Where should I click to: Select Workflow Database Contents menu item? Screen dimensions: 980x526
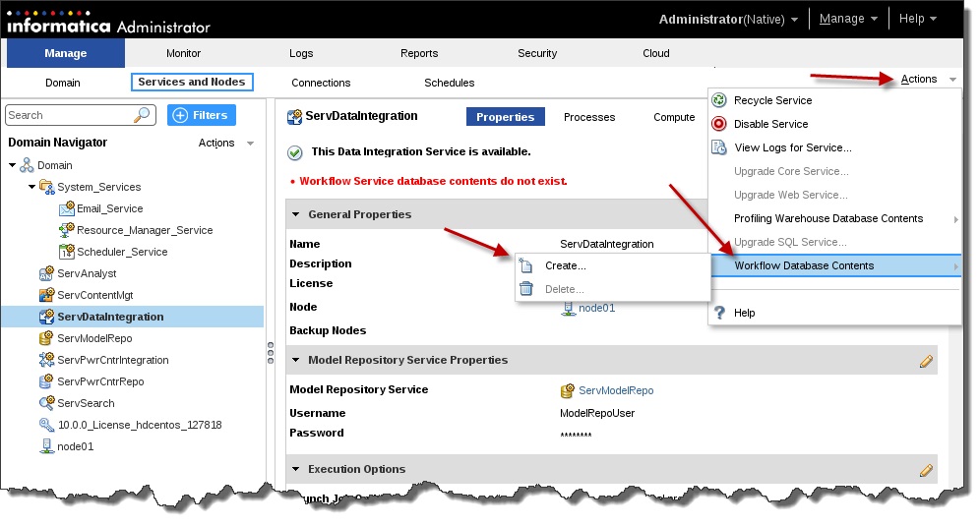[836, 265]
